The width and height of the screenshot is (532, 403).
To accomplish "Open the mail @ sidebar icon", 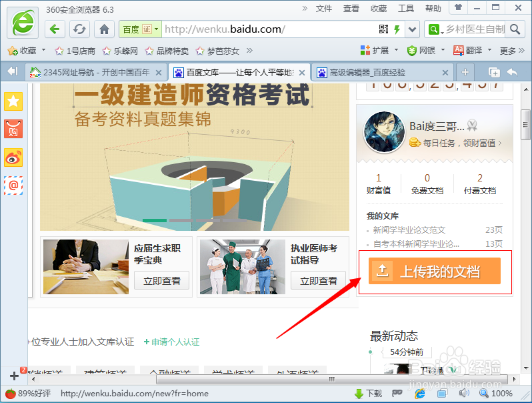I will (x=13, y=185).
